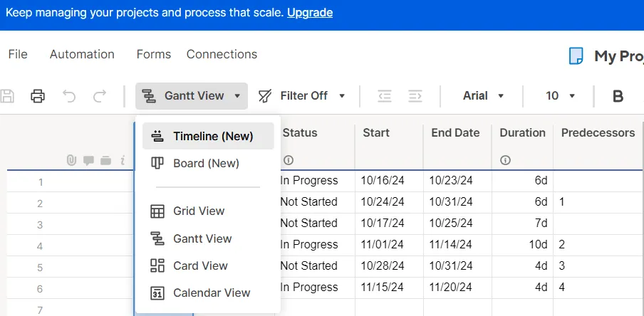Image resolution: width=644 pixels, height=316 pixels.
Task: Click the Indent icon in toolbar
Action: click(415, 96)
